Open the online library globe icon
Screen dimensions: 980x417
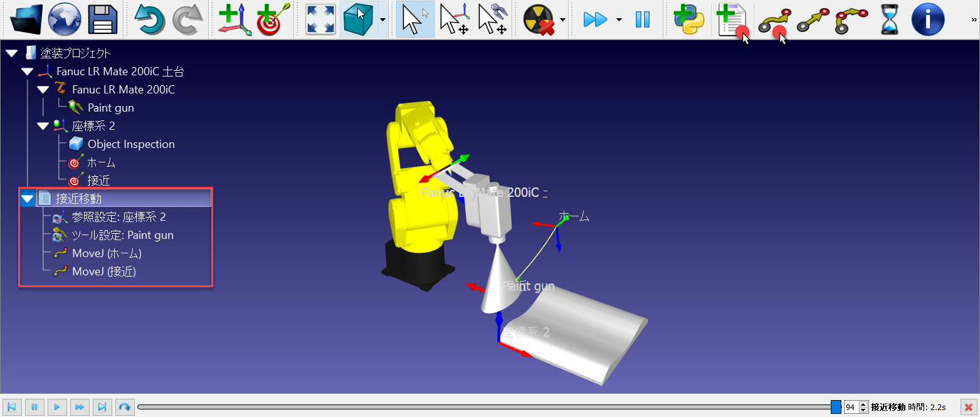click(65, 19)
